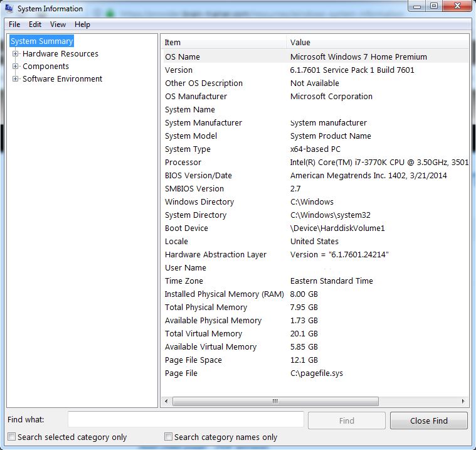Image resolution: width=476 pixels, height=450 pixels.
Task: Click the Eastern Standard Time value
Action: pos(332,281)
